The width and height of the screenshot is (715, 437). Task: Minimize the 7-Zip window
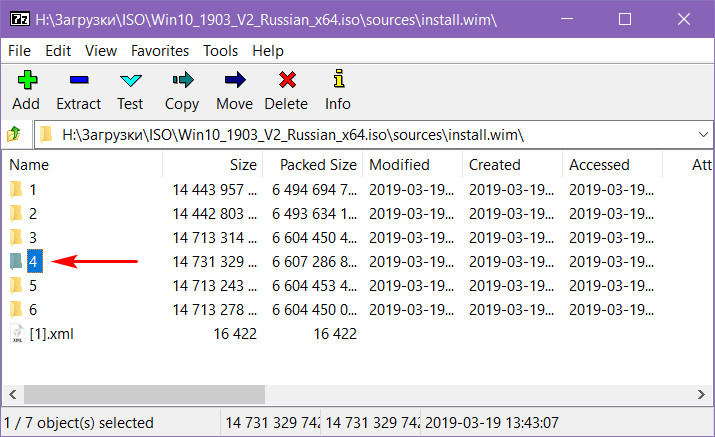(567, 19)
